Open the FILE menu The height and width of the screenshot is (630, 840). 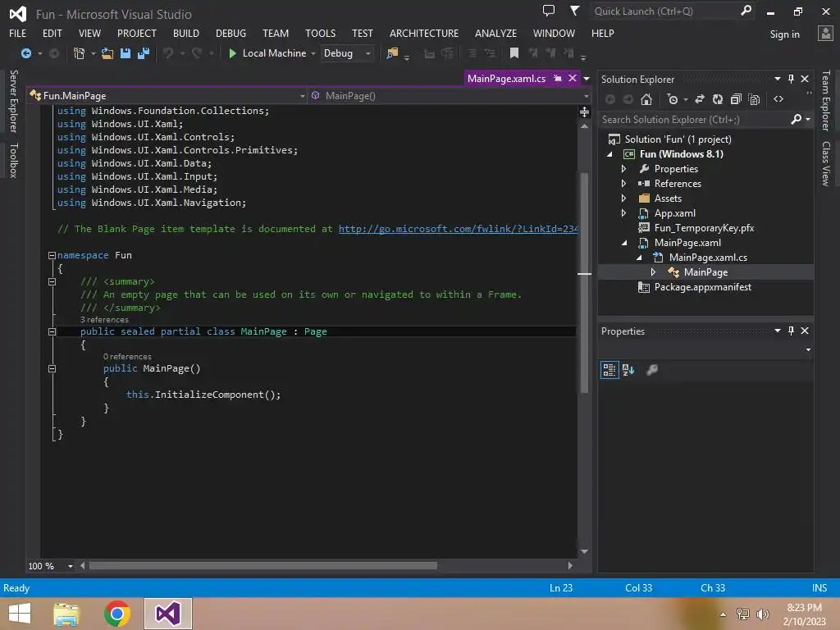(18, 33)
